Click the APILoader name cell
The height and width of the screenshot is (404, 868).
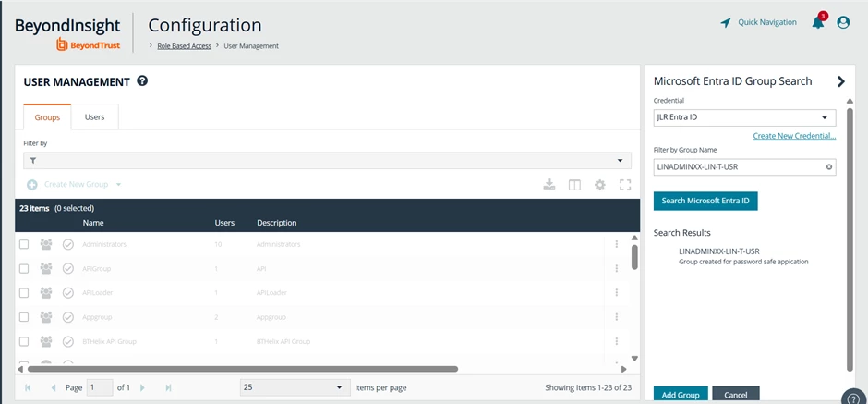tap(98, 293)
